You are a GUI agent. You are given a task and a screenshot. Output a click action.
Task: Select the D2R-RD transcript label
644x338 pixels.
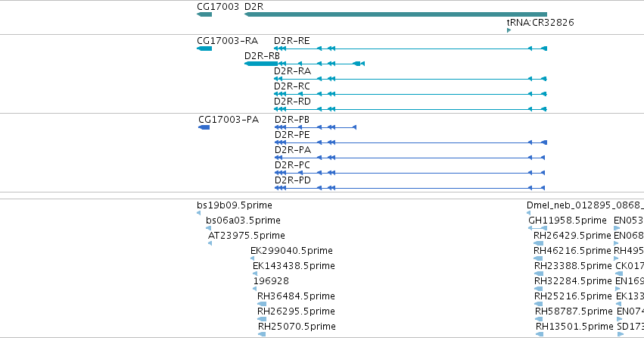pos(292,102)
